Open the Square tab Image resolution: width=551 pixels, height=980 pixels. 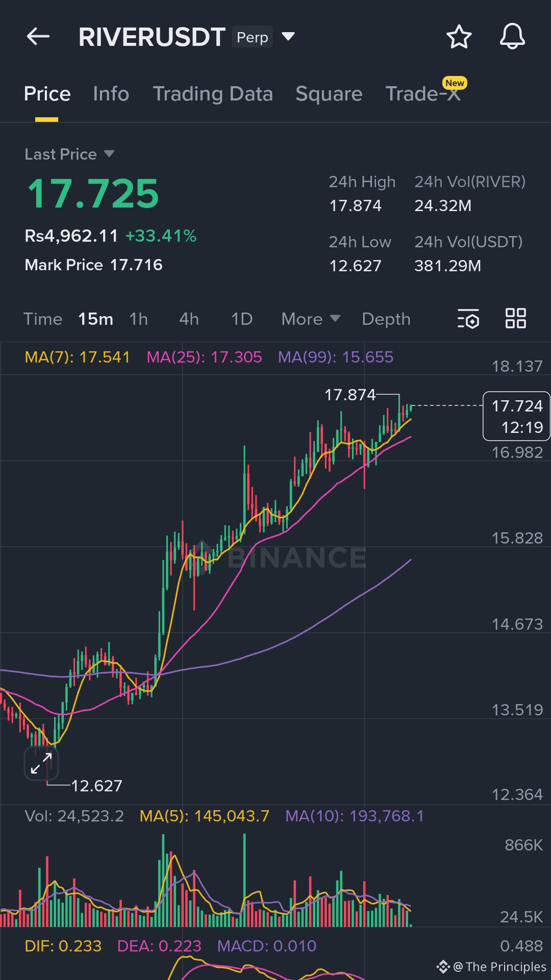(329, 94)
